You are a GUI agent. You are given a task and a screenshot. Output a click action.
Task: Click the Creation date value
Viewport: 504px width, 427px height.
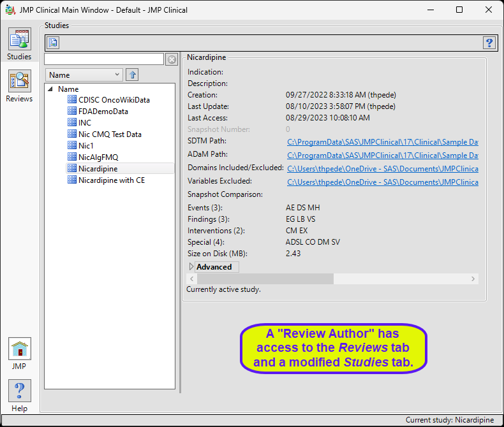point(341,95)
